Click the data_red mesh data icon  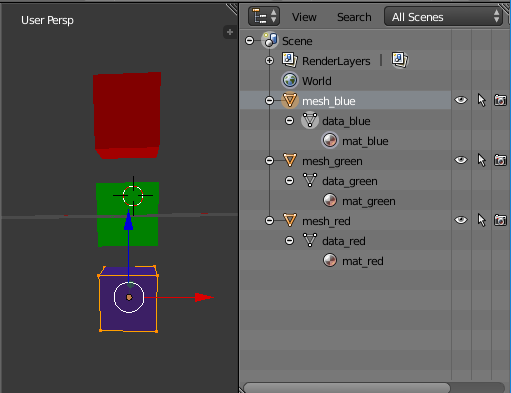[x=310, y=240]
